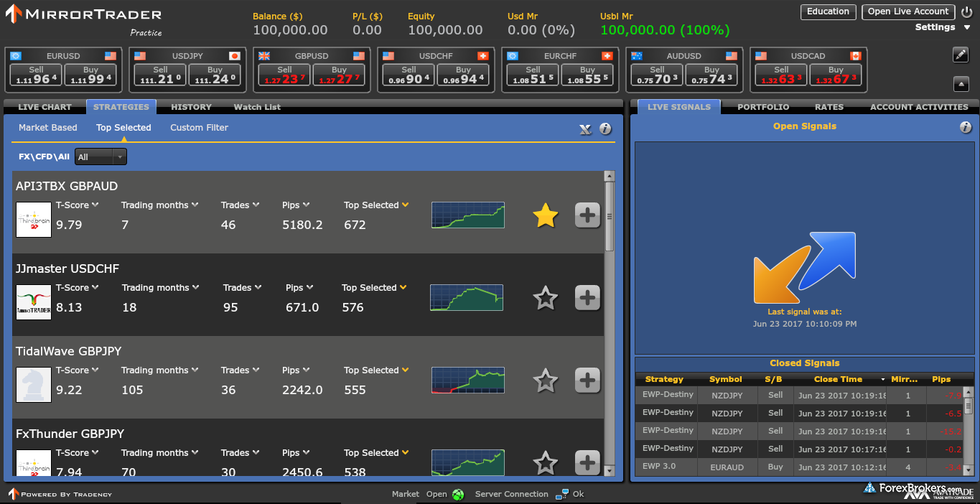Open the JJmaster USDCHF performance chart thumbnail

[x=467, y=297]
